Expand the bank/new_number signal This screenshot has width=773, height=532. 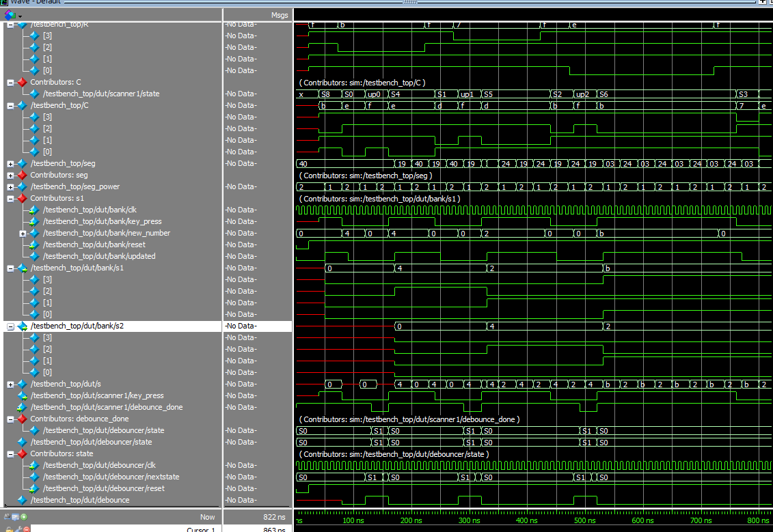coord(23,233)
